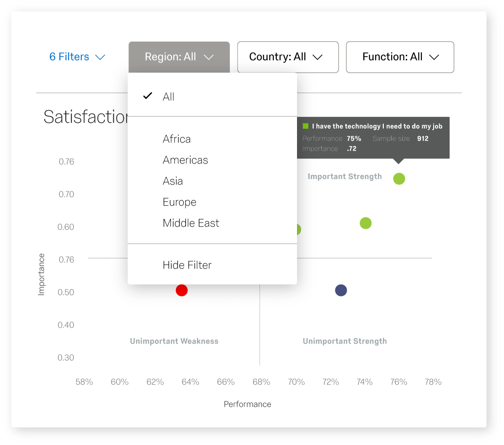Click the chevron icon in Region: All
Image resolution: width=504 pixels, height=445 pixels.
(x=209, y=57)
